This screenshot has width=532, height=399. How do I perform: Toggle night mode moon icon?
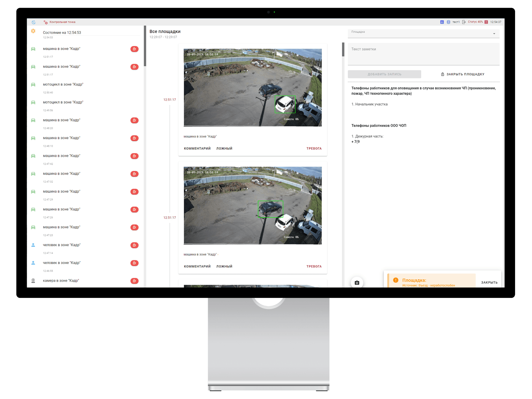pos(34,22)
